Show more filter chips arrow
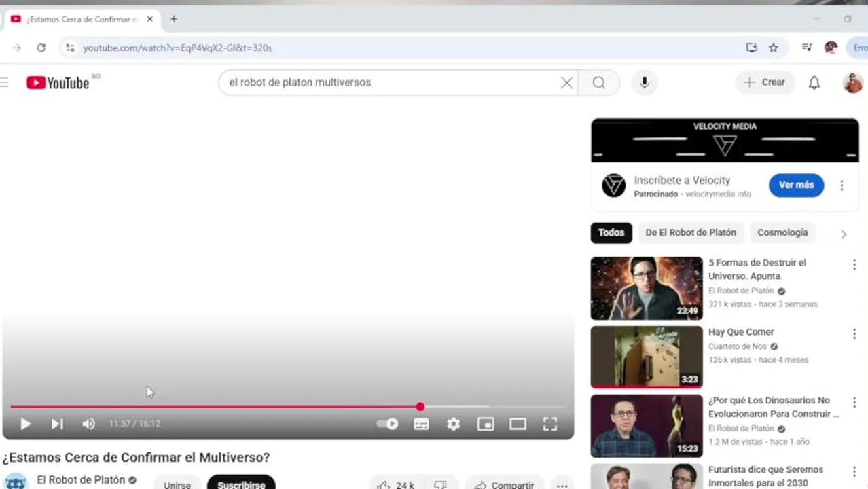Image resolution: width=868 pixels, height=489 pixels. coord(844,234)
